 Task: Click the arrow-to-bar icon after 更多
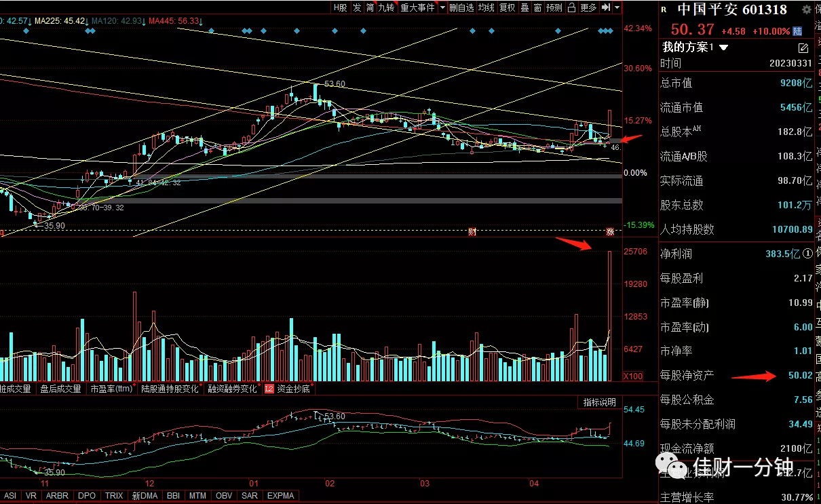click(x=606, y=7)
